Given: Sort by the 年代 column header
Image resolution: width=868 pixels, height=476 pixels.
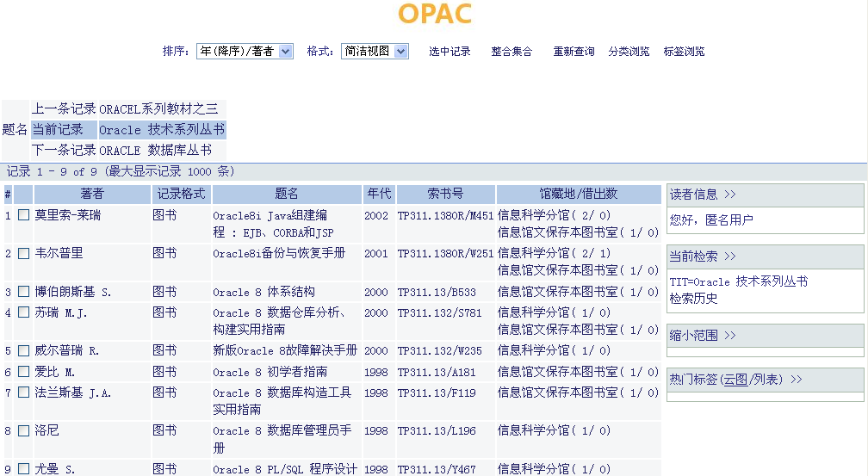Looking at the screenshot, I should [x=379, y=194].
